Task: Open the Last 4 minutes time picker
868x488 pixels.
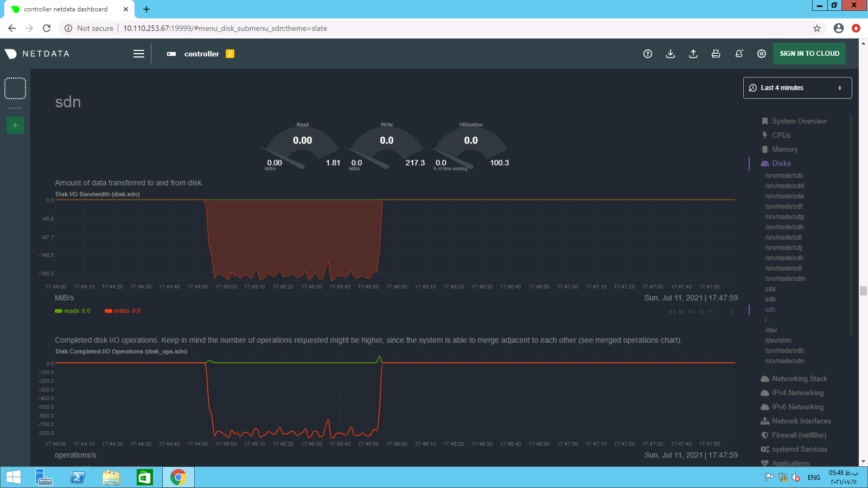Action: pos(797,88)
